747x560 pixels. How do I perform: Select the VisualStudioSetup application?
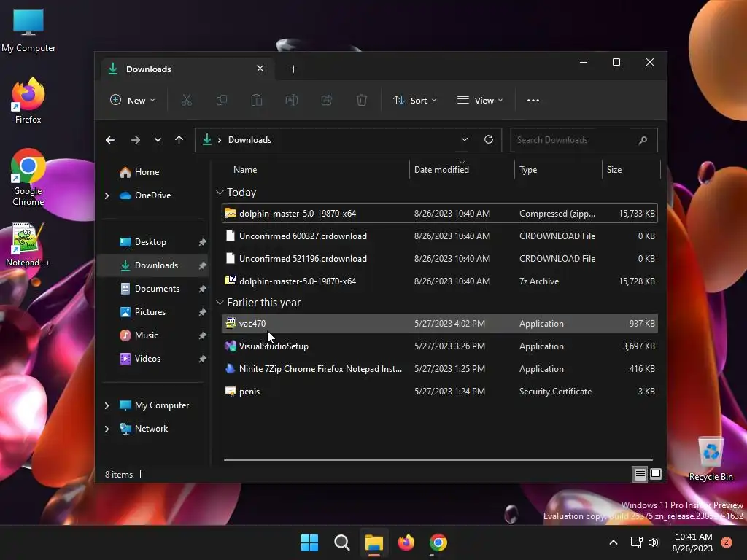click(440, 346)
